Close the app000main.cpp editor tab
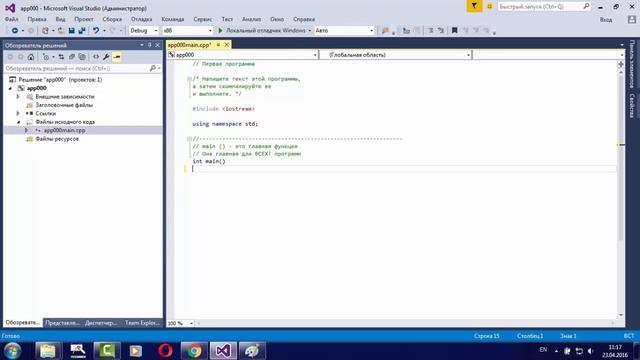Viewport: 640px width, 360px height. tap(227, 44)
